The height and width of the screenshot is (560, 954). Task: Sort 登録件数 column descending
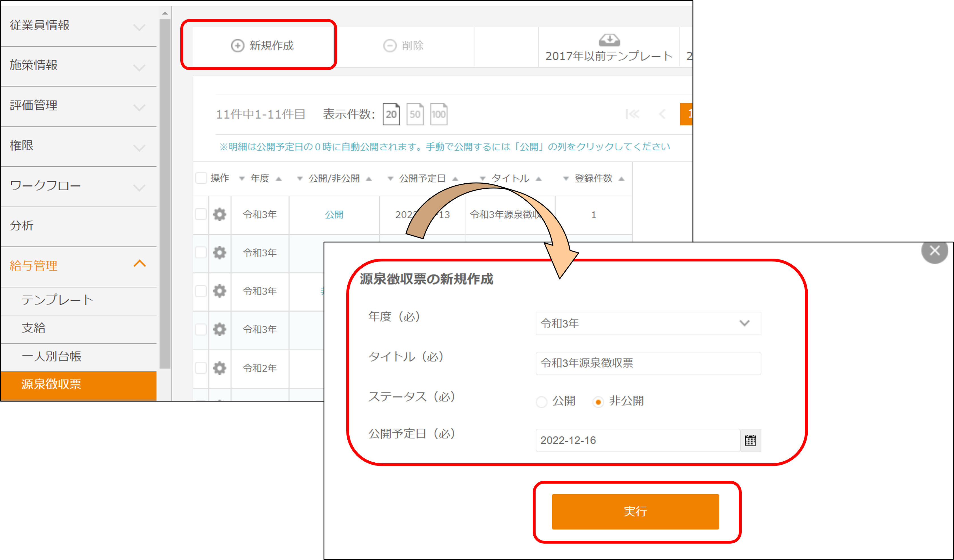pos(566,179)
